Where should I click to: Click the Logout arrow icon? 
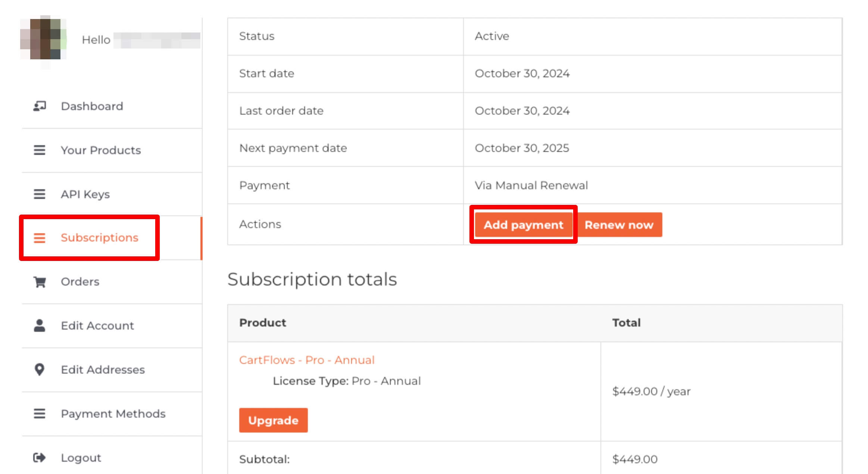point(40,458)
